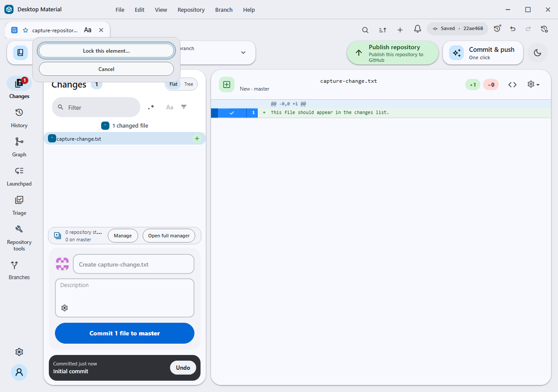Click the star icon on the repository tab
This screenshot has width=558, height=392.
25,30
